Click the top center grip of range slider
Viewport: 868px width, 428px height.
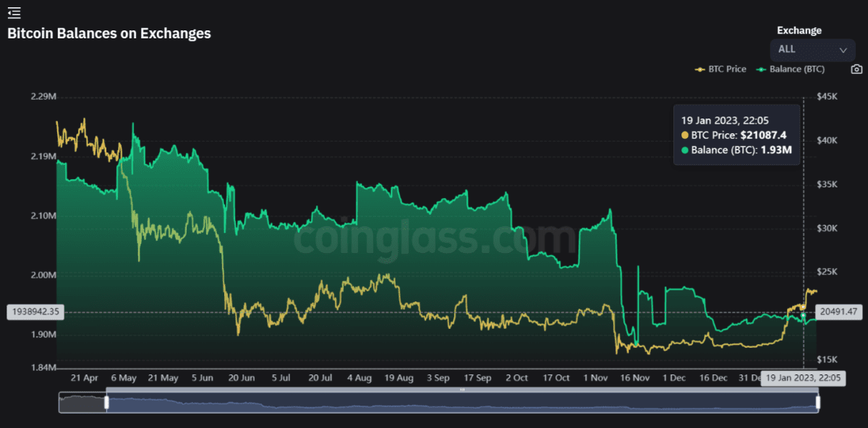coord(462,390)
